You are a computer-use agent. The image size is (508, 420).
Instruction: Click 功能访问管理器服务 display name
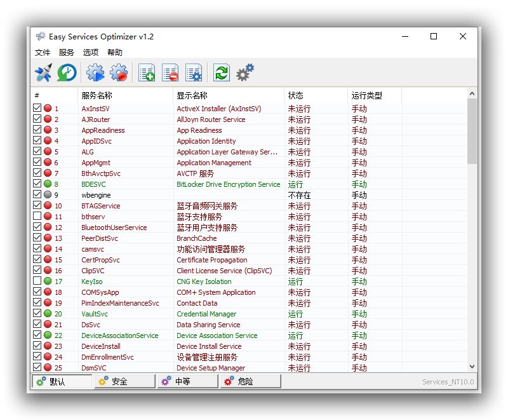(211, 249)
